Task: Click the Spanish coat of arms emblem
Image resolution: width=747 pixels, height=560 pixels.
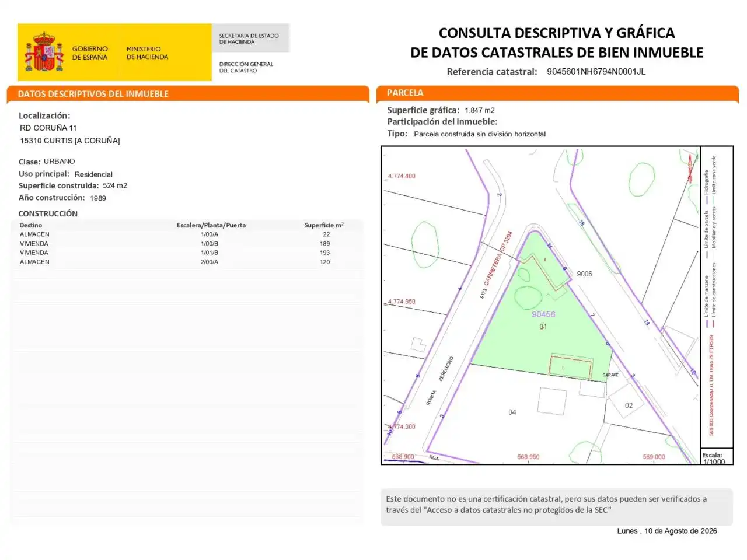Action: tap(44, 52)
